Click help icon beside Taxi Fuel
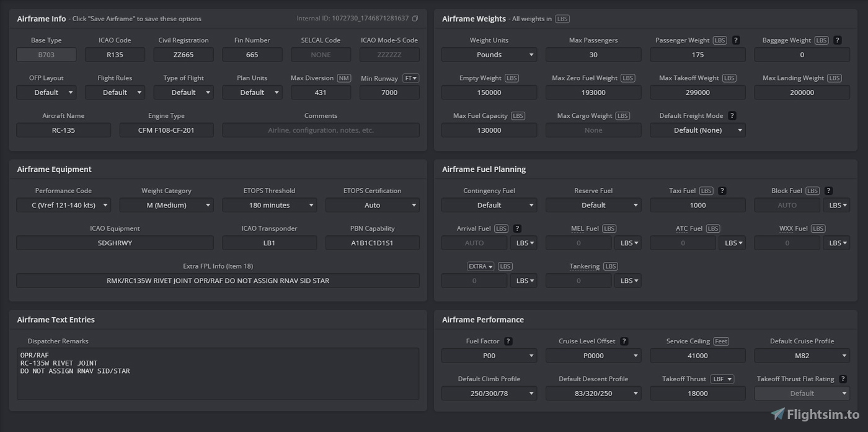 [x=722, y=191]
